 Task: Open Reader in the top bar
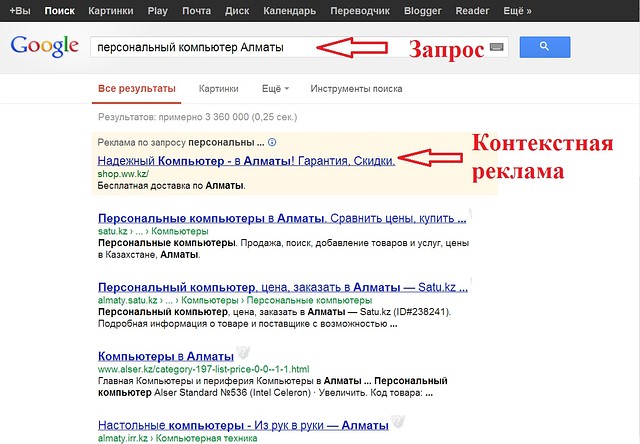[x=472, y=11]
